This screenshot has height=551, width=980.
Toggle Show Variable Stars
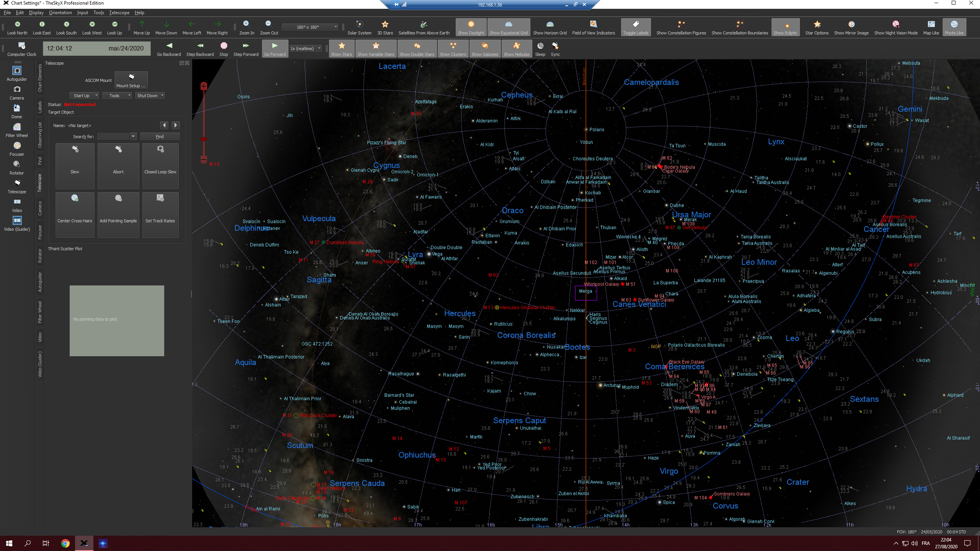[x=376, y=49]
